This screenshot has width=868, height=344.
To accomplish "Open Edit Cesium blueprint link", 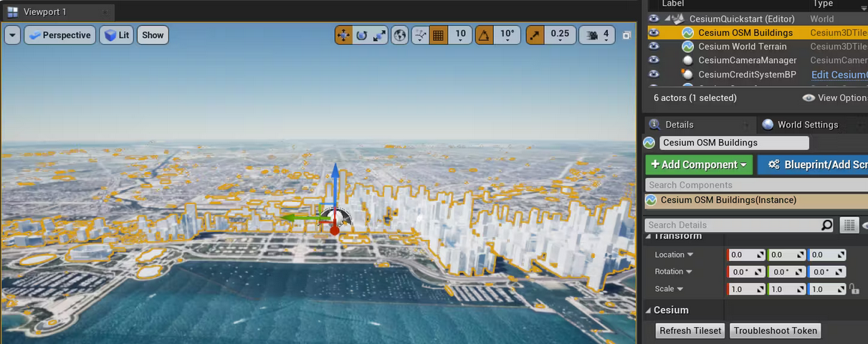I will click(x=839, y=75).
